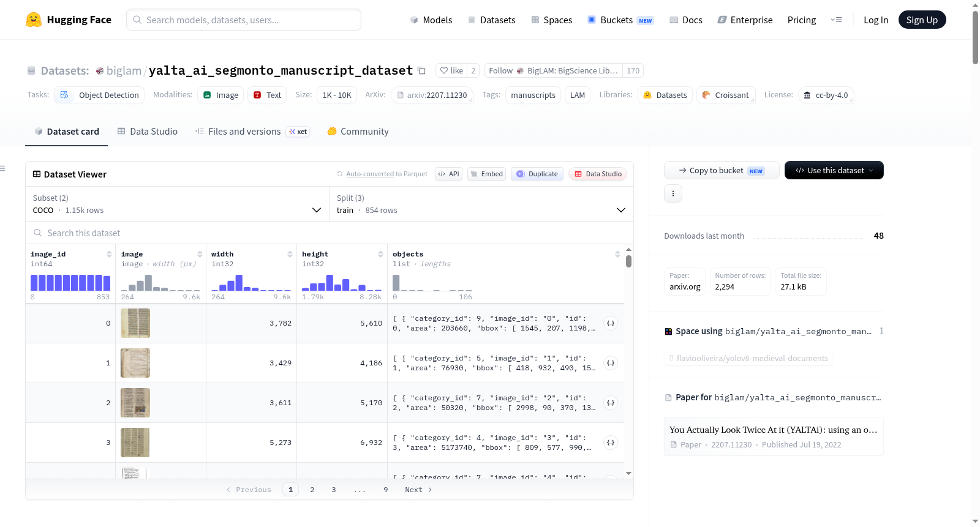Click the Hugging Face logo icon
Screen dimensions: 980x527
coord(34,20)
